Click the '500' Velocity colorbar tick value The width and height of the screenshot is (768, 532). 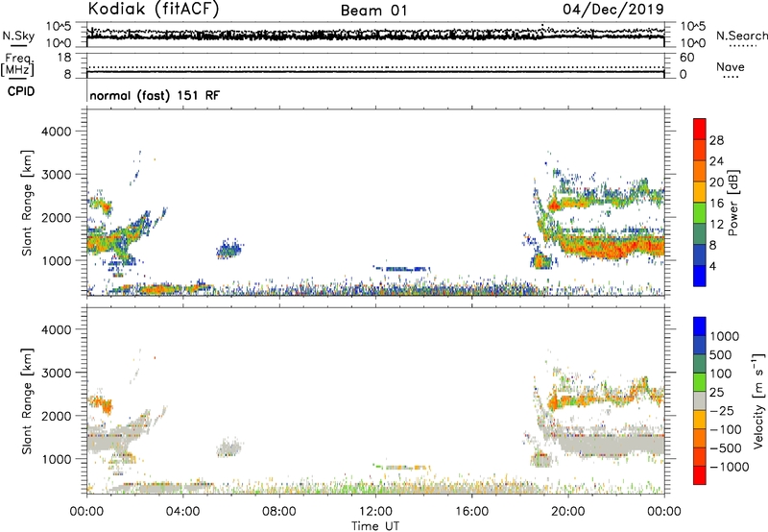coord(721,354)
